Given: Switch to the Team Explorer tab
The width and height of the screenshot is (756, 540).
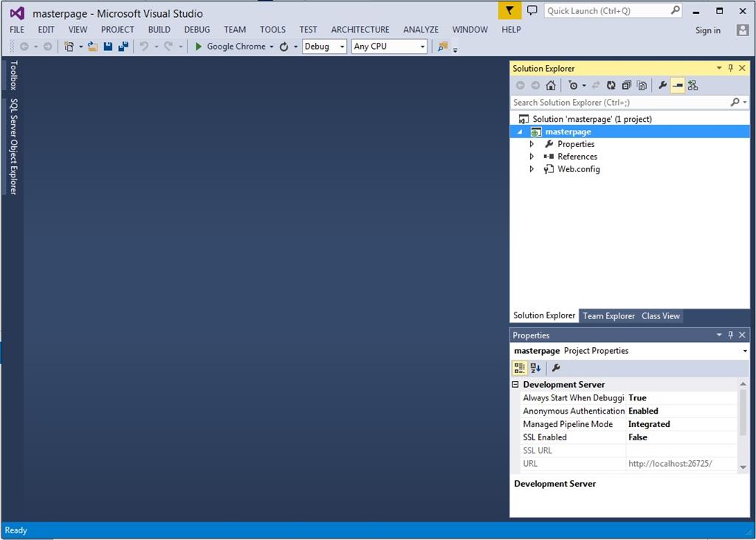Looking at the screenshot, I should click(608, 315).
